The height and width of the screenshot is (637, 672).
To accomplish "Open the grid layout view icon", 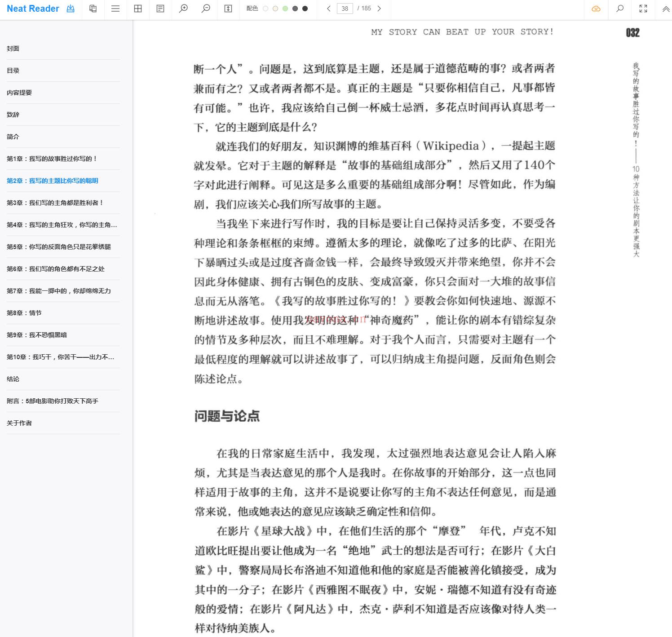I will (138, 9).
